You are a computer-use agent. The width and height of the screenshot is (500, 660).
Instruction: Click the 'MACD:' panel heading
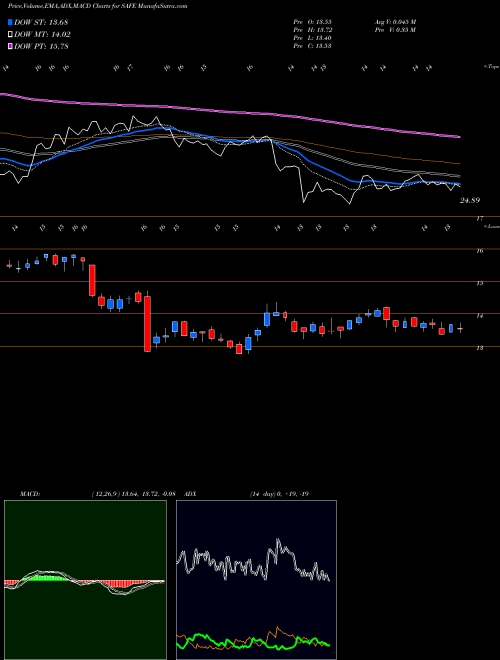tap(30, 494)
